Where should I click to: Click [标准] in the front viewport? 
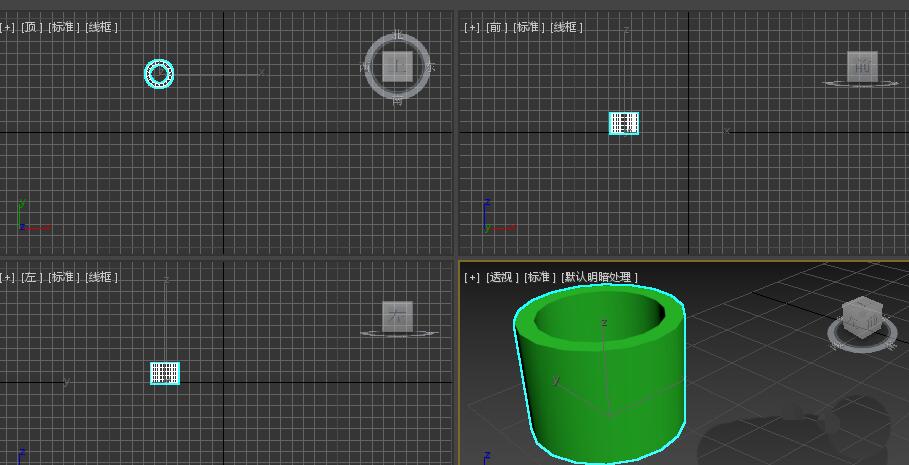529,27
